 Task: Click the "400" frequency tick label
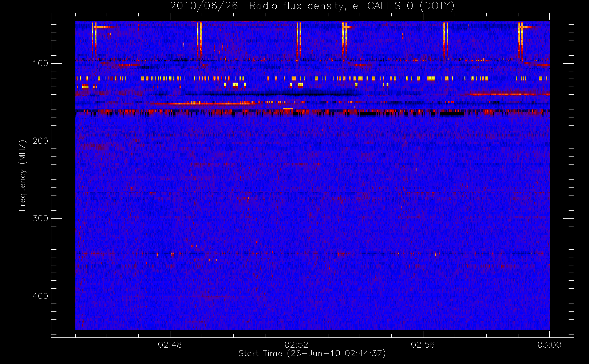(40, 296)
